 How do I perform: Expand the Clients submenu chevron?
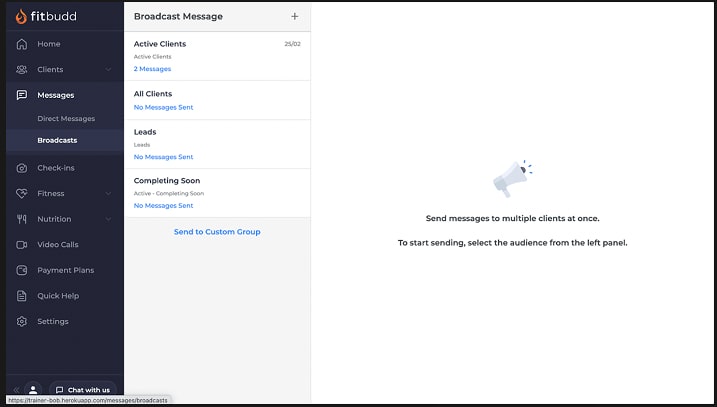pyautogui.click(x=108, y=70)
